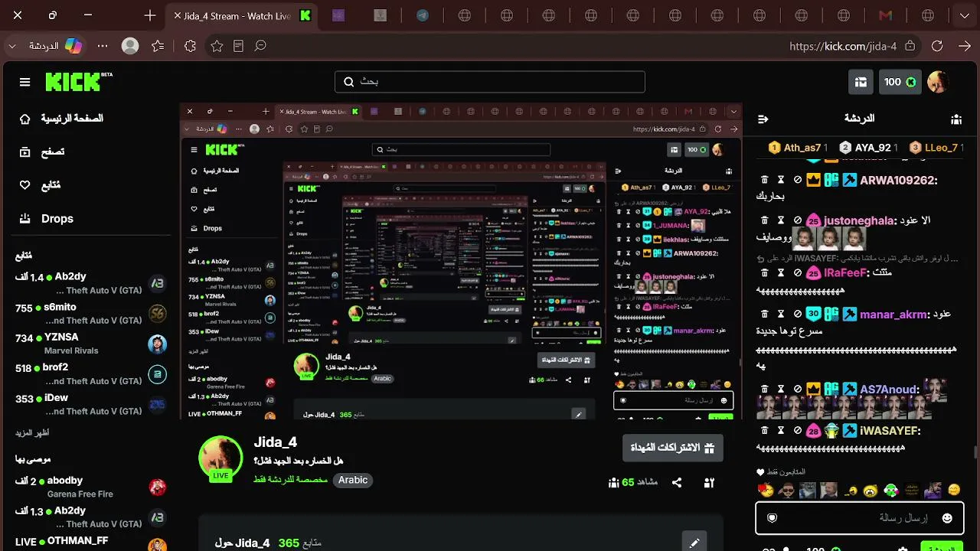Switch to the Gmail browser tab

click(x=886, y=15)
